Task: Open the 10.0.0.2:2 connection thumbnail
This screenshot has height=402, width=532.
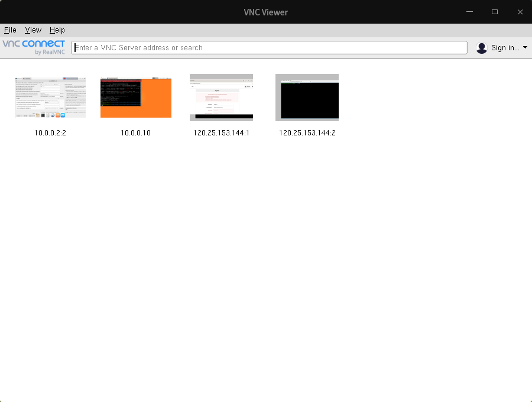Action: point(50,98)
